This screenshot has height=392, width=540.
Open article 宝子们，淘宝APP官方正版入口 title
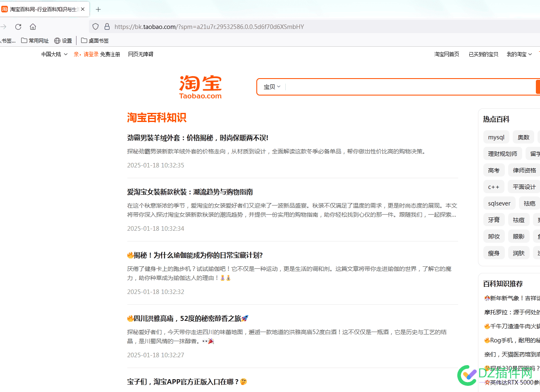click(187, 382)
